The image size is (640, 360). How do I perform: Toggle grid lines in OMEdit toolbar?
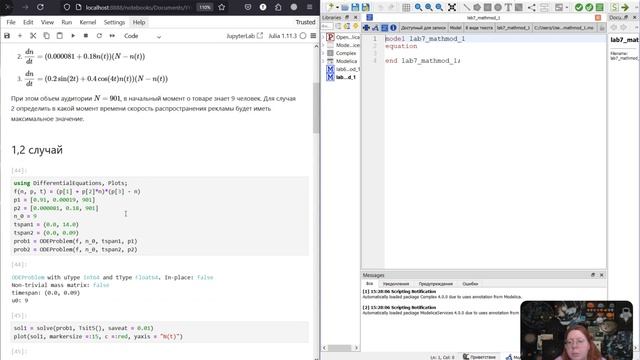(406, 7)
